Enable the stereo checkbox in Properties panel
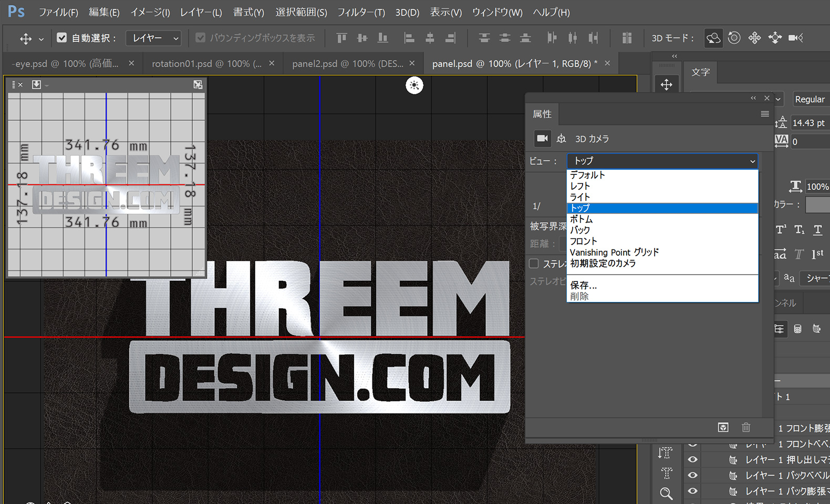 [534, 264]
